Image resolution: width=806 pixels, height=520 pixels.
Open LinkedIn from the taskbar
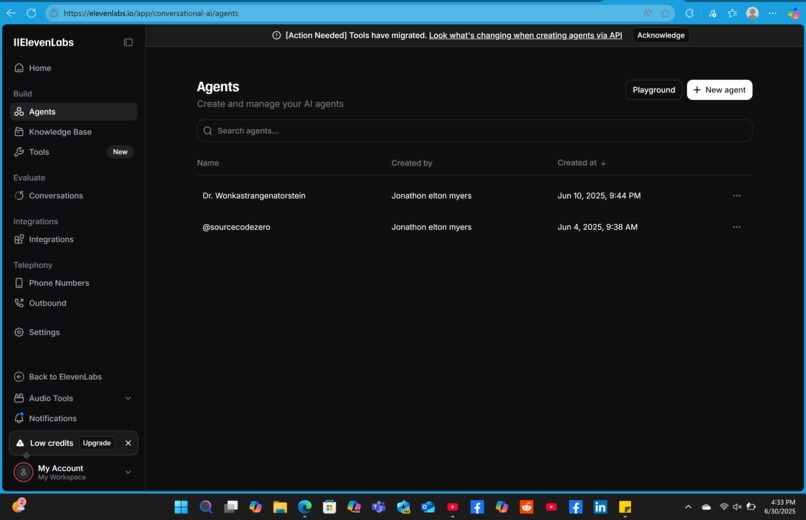click(x=600, y=507)
